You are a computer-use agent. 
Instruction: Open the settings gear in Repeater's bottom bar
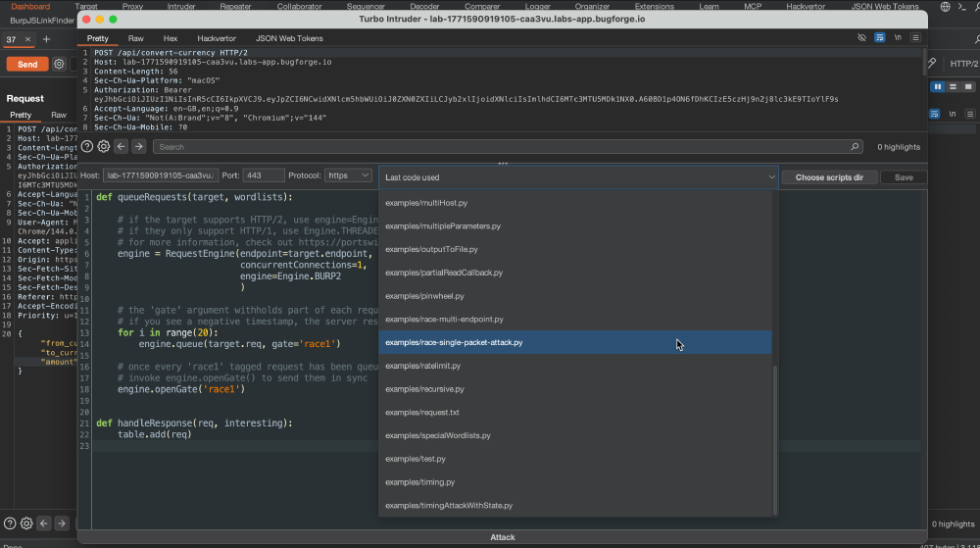click(26, 523)
